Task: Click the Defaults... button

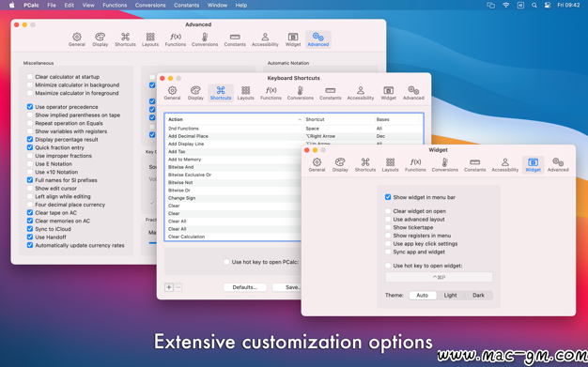Action: click(245, 287)
